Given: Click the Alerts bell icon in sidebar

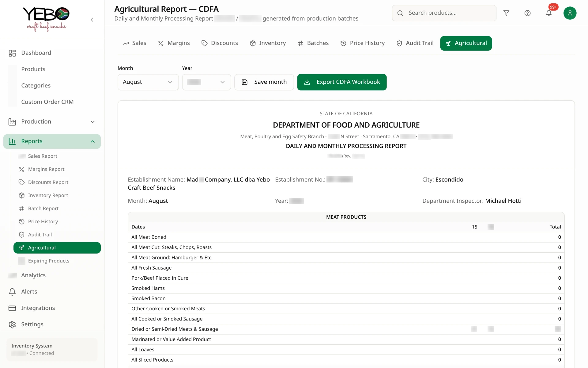Looking at the screenshot, I should [x=12, y=292].
